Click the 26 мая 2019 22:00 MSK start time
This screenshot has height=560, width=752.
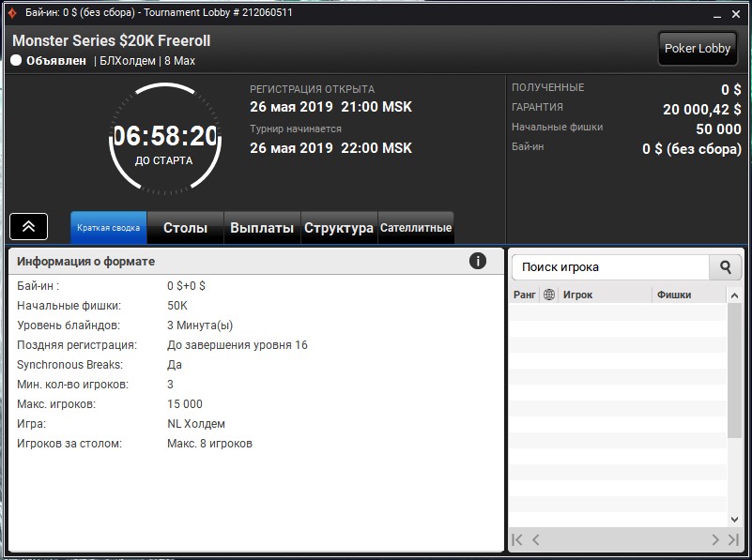[x=330, y=148]
